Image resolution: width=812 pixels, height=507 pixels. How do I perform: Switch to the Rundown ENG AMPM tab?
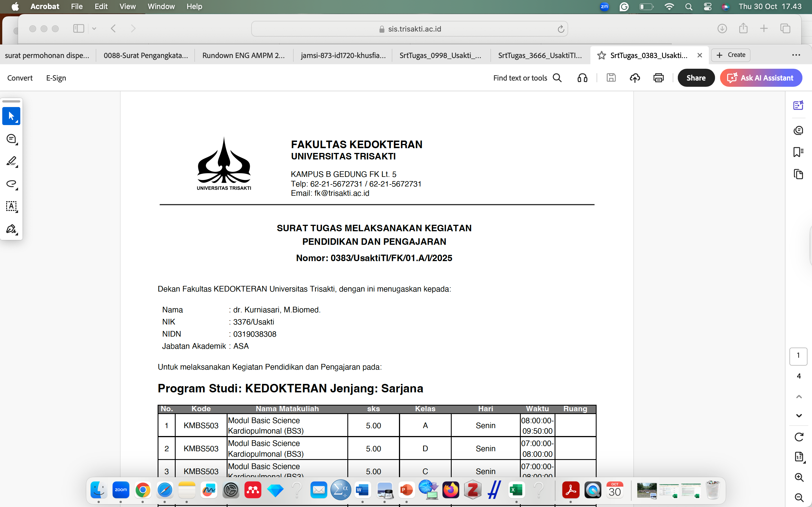tap(243, 55)
